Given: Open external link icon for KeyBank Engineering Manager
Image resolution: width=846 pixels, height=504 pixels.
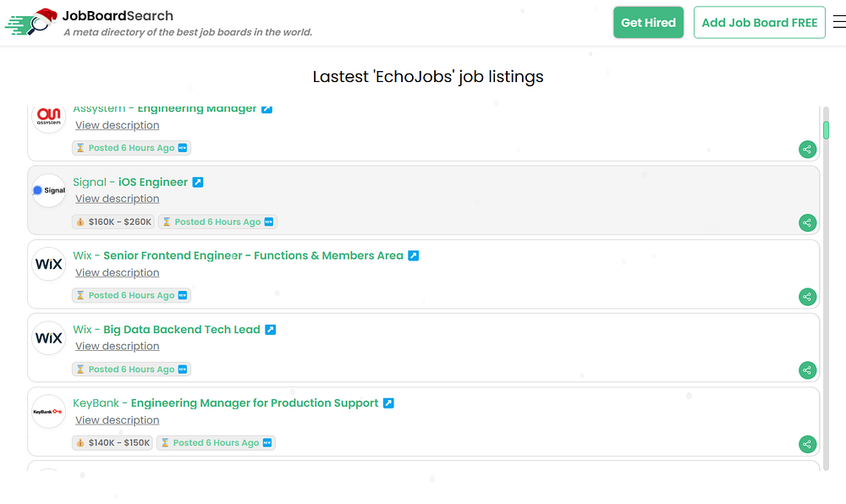Looking at the screenshot, I should click(x=388, y=403).
